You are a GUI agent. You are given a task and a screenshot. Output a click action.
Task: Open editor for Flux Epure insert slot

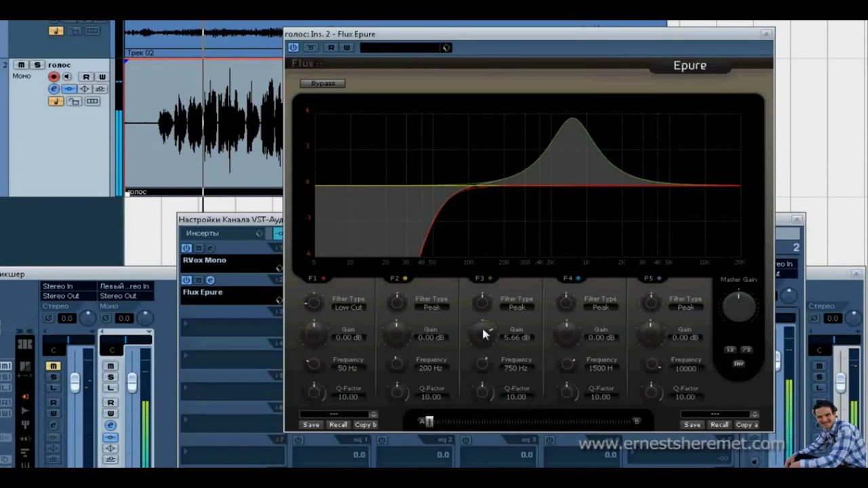(210, 281)
